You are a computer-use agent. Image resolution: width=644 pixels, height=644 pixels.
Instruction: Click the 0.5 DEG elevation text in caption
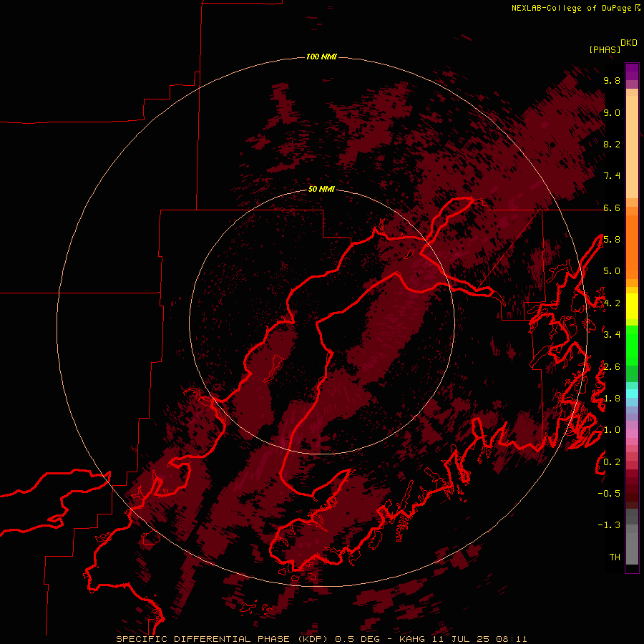tap(357, 639)
